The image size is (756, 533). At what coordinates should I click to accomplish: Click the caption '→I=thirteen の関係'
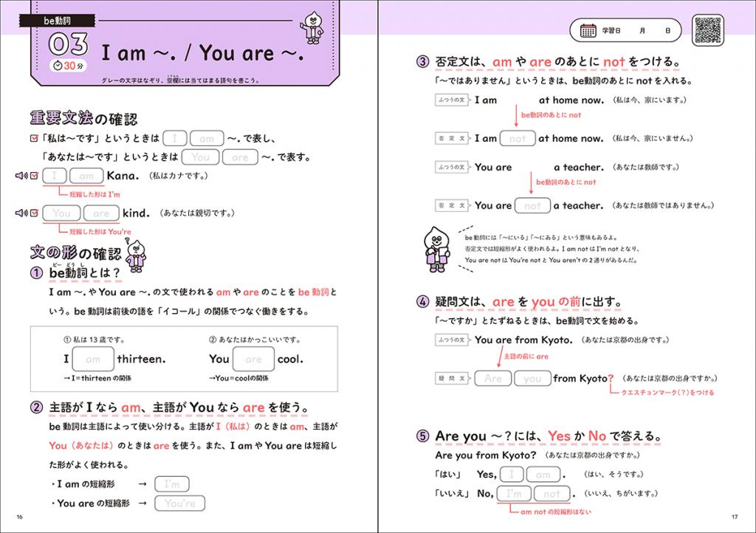tap(97, 379)
